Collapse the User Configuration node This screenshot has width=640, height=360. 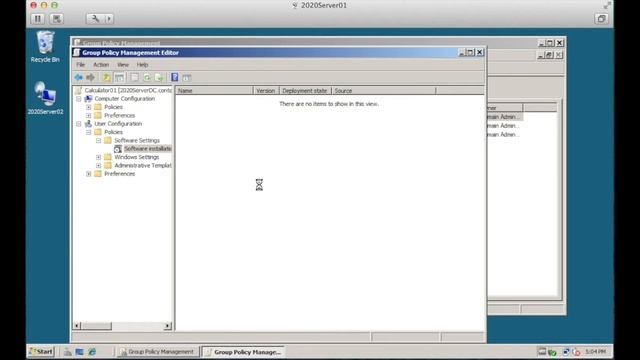tap(79, 124)
